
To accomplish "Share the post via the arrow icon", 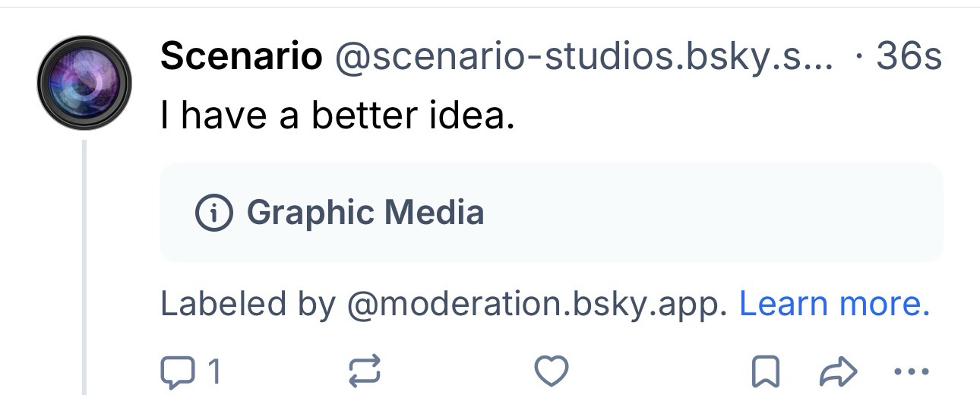I will point(838,371).
